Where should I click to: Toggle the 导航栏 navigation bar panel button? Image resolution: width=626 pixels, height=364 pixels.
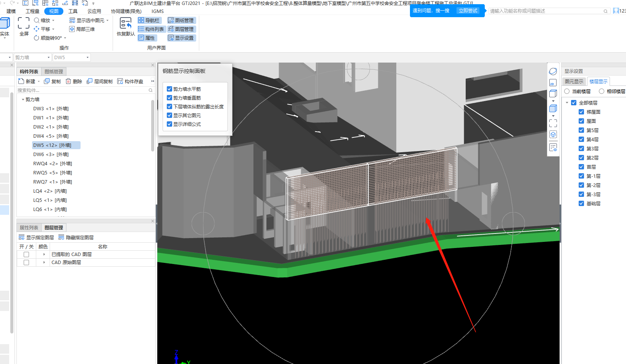tap(150, 20)
